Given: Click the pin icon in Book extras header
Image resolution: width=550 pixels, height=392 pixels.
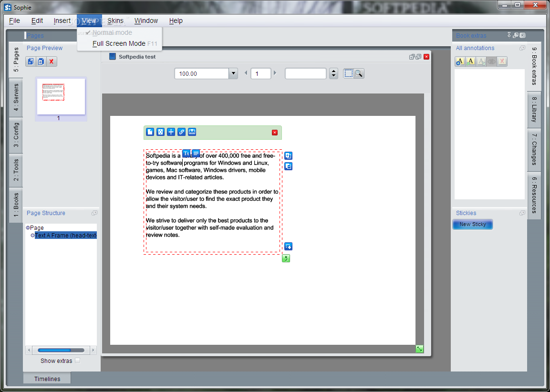Looking at the screenshot, I should coord(509,35).
